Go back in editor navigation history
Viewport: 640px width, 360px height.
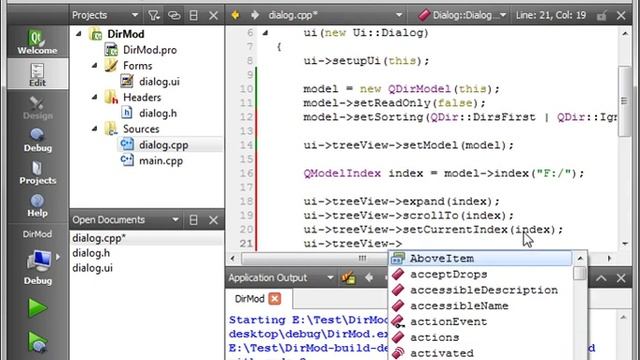[235, 16]
